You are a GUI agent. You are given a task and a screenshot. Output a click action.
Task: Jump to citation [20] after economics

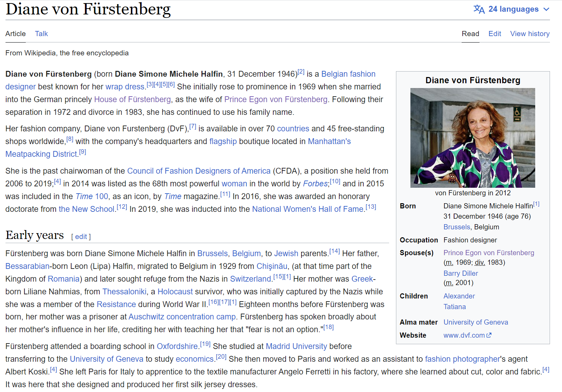[221, 357]
